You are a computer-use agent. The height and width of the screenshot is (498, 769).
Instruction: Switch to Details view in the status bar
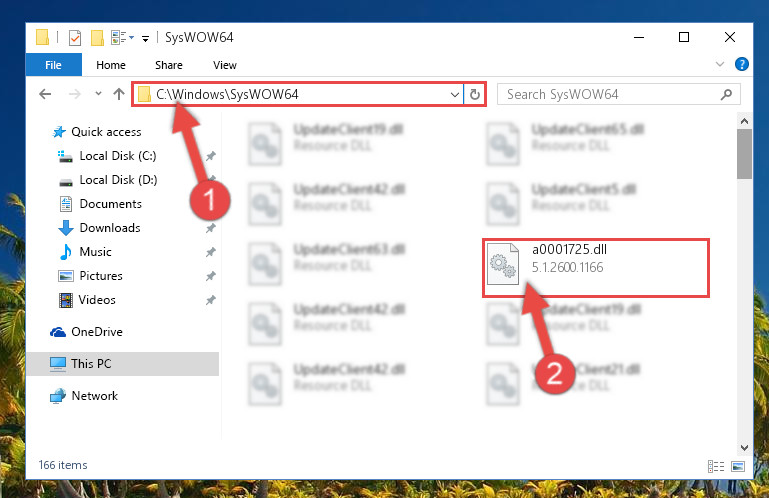(716, 466)
